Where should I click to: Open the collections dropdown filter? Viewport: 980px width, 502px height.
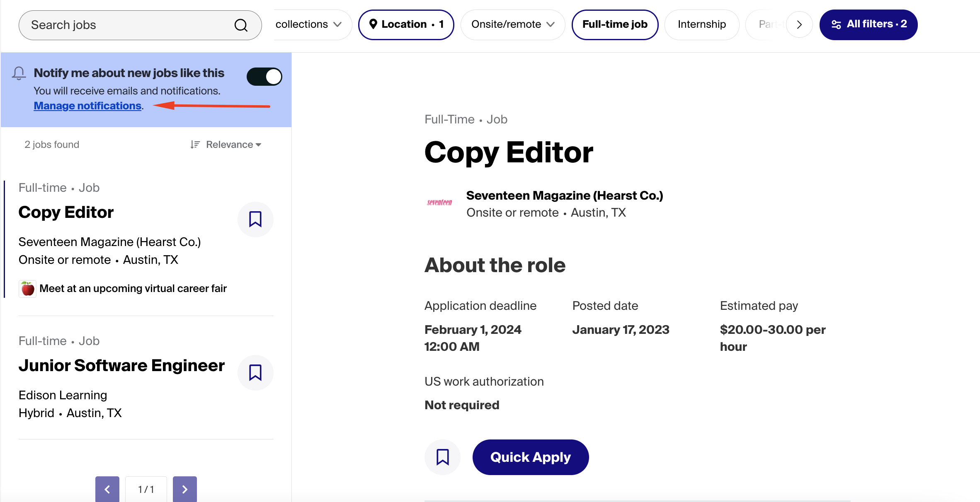309,24
